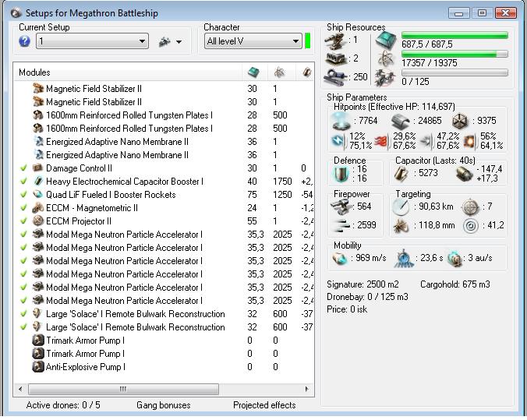
Task: Select the first Magnetic Field Stabilizer II row
Action: 164,89
